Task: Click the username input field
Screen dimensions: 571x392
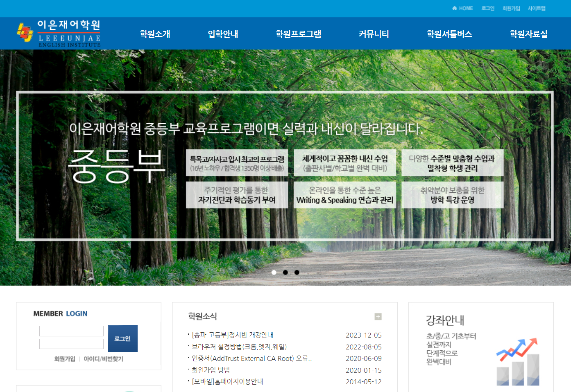Action: point(71,331)
